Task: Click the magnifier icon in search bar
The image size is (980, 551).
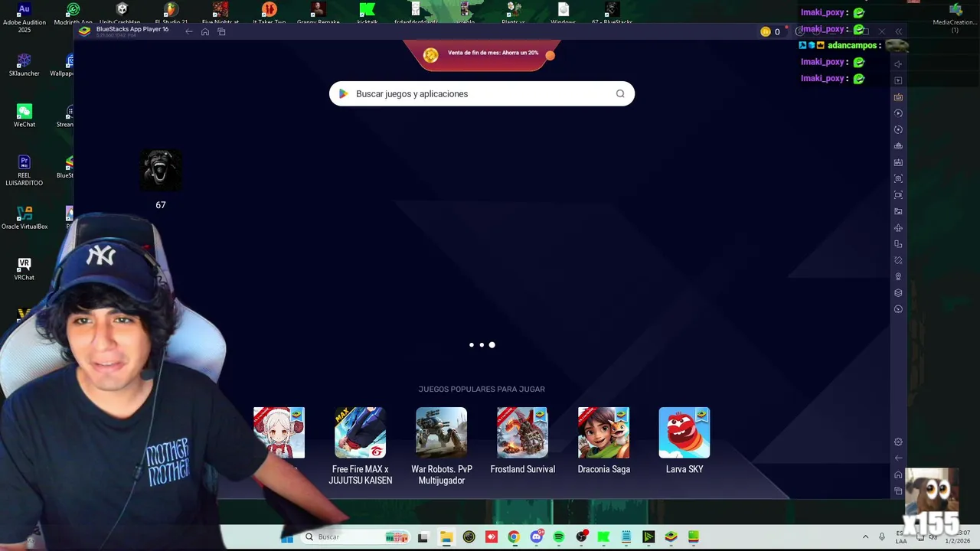Action: coord(620,93)
